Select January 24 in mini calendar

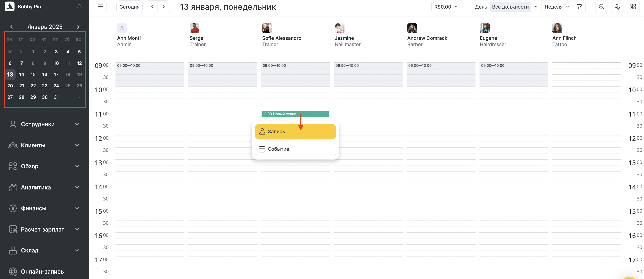pos(56,86)
